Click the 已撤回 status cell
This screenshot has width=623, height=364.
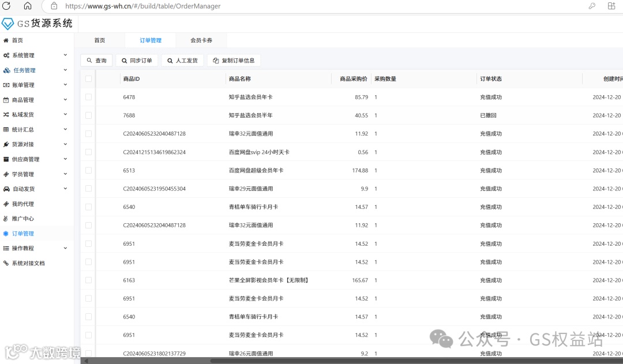click(x=488, y=115)
